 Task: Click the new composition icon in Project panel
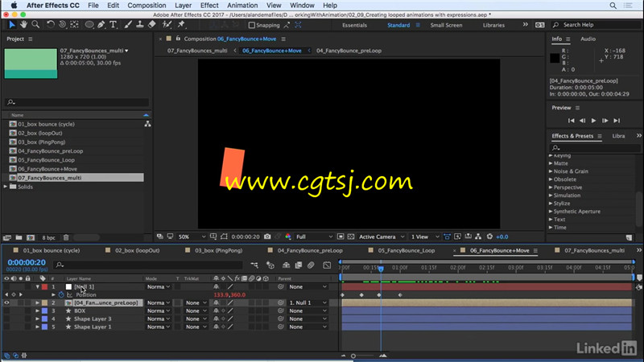(x=31, y=237)
